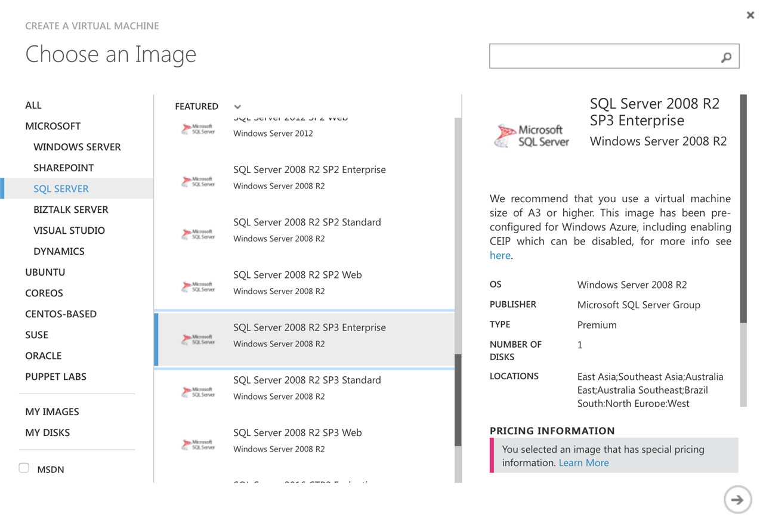
Task: Click the search magnifier icon
Action: click(726, 57)
